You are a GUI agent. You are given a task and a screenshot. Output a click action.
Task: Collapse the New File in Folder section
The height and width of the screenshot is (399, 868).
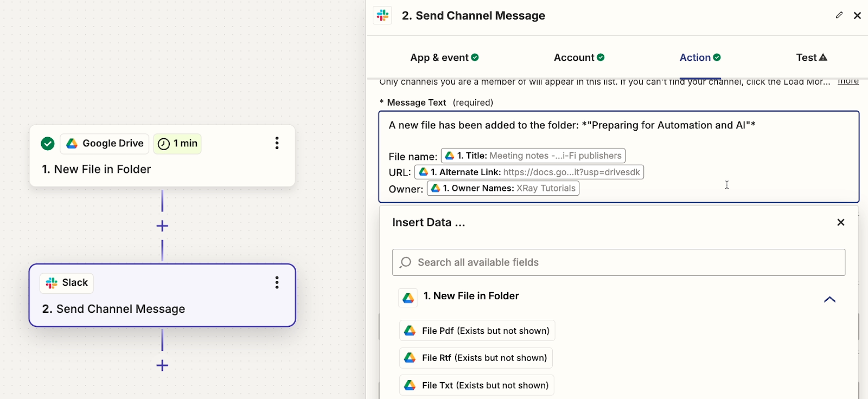click(829, 299)
